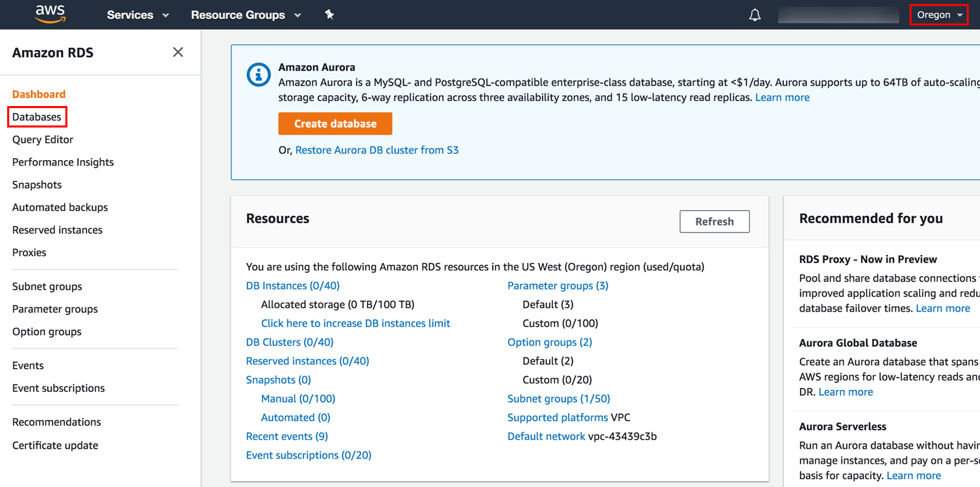Expand the Resource Groups dropdown

tap(246, 15)
